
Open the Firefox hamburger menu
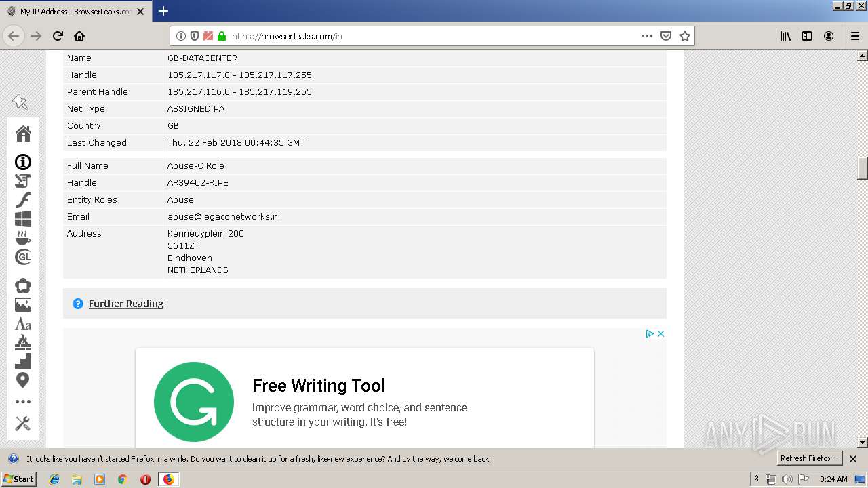coord(854,36)
